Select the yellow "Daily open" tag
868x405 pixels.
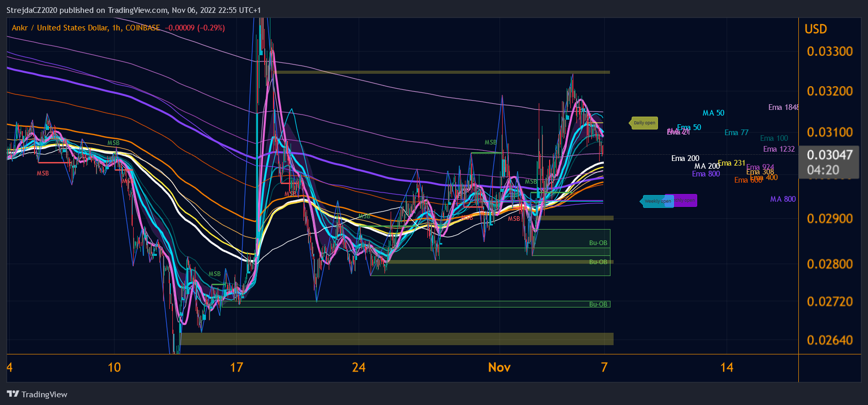[x=644, y=123]
